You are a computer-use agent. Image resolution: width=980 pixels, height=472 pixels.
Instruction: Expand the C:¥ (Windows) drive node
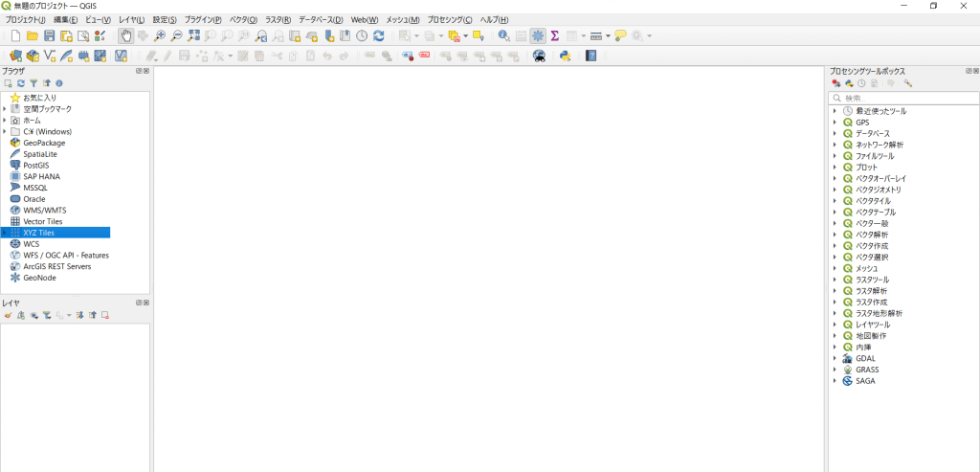(x=5, y=131)
